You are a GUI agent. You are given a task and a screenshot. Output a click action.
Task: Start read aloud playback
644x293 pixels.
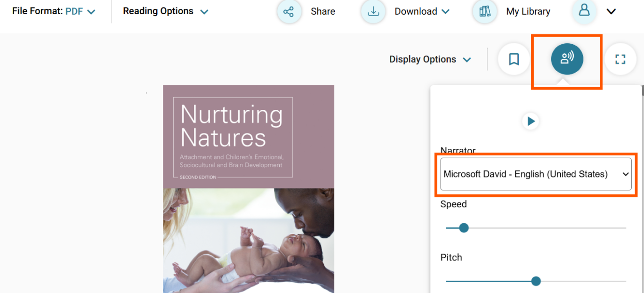pos(531,122)
